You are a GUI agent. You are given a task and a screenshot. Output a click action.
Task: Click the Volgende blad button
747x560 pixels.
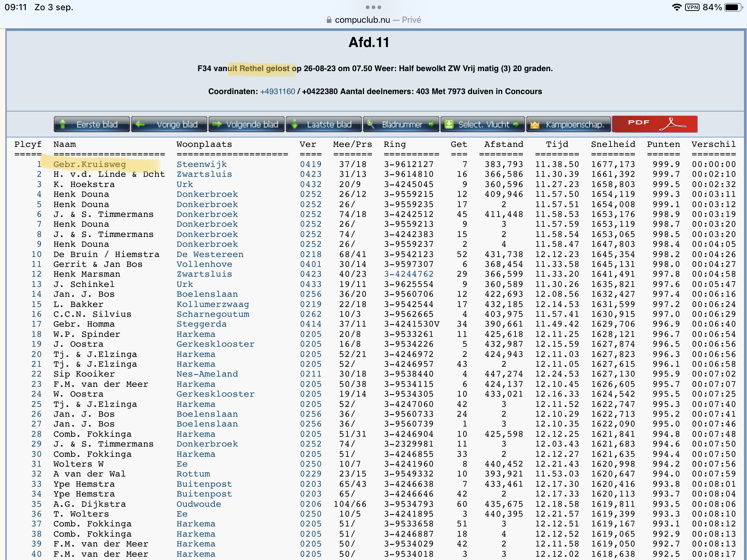(x=247, y=124)
